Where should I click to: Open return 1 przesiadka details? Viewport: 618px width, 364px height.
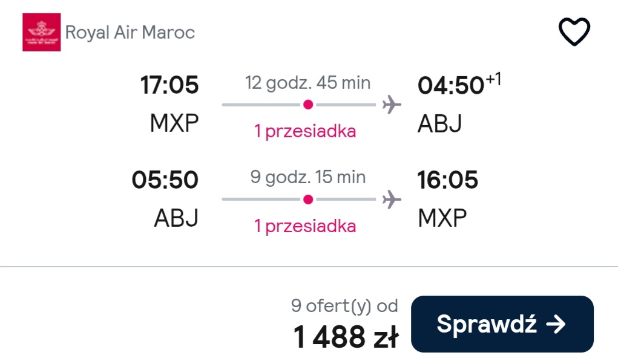pyautogui.click(x=305, y=226)
